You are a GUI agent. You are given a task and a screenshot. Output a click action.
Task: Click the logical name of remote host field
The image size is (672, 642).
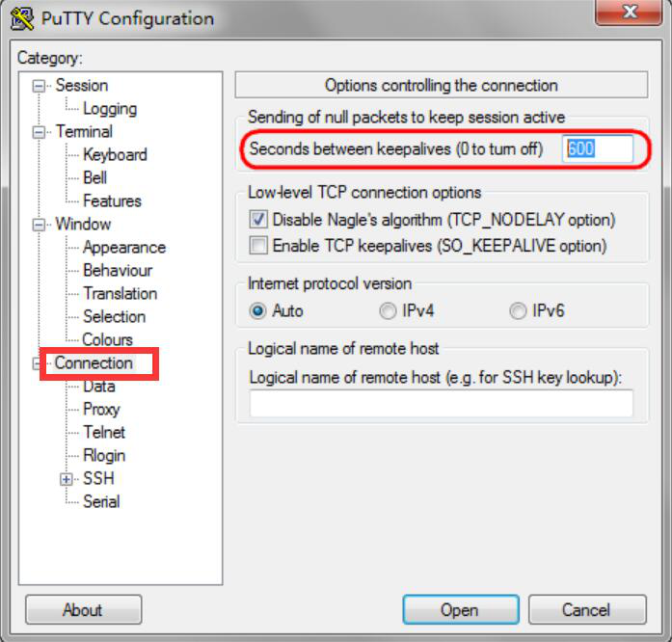coord(441,403)
